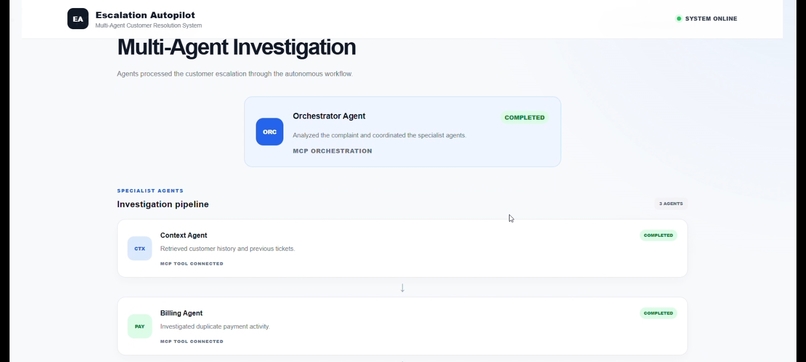Viewport: 806px width, 362px height.
Task: Select the Context Agent title
Action: pos(184,235)
